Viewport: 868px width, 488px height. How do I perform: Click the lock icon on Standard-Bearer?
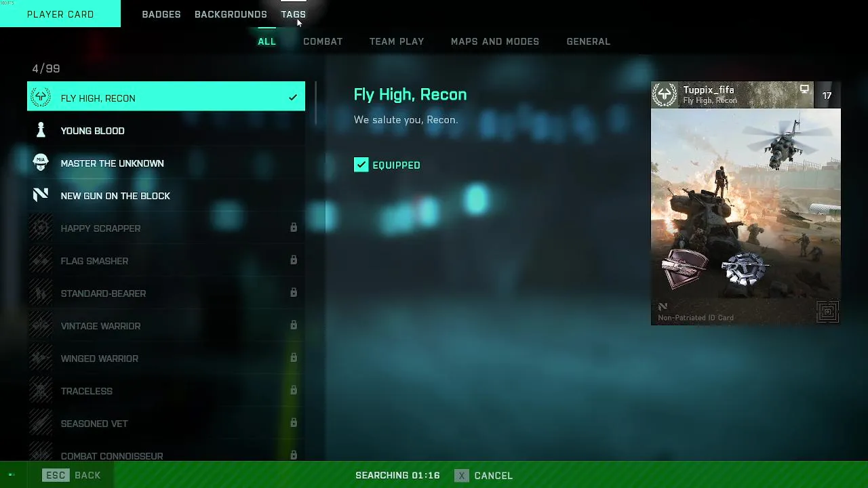[294, 293]
